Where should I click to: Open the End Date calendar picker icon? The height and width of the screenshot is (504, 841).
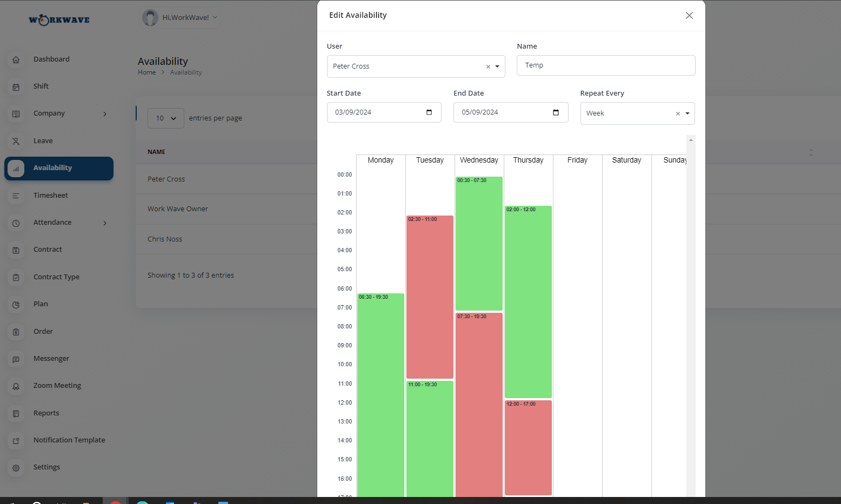click(x=556, y=112)
